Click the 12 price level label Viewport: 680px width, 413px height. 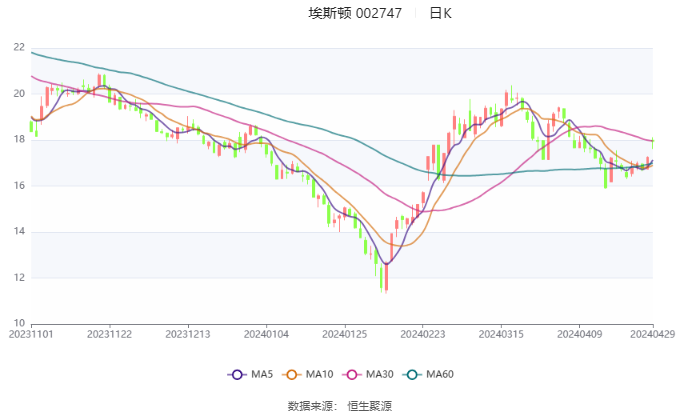[x=19, y=278]
